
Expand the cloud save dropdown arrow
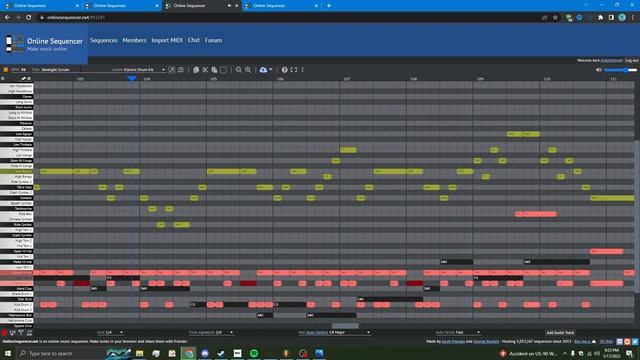tap(271, 70)
